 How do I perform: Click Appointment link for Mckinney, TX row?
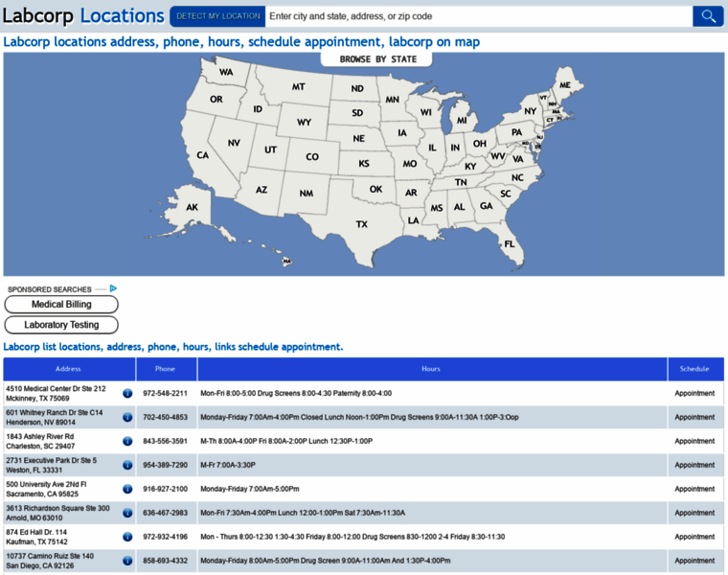[x=694, y=394]
